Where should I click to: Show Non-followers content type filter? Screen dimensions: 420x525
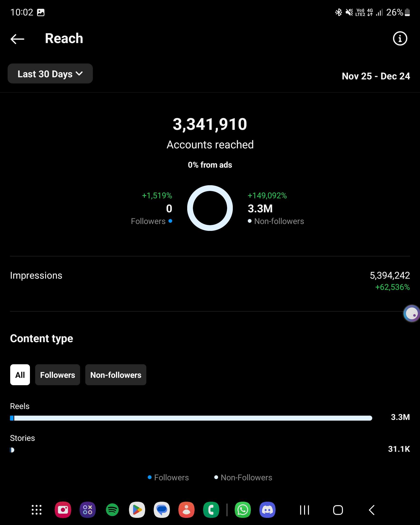(x=116, y=375)
